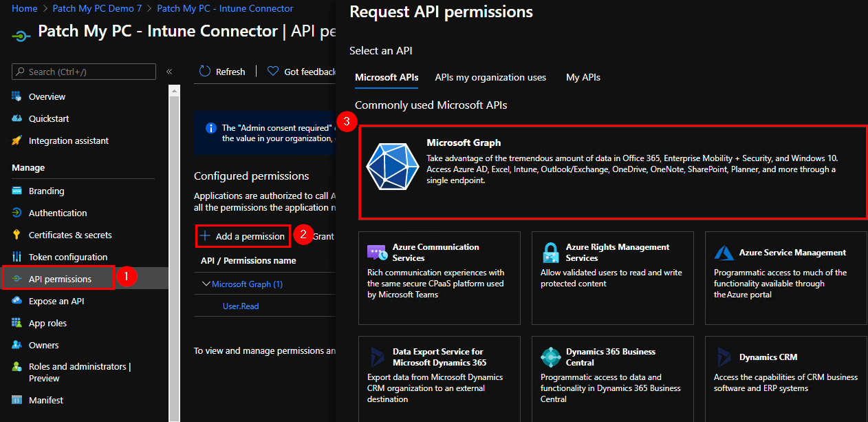Click the Commonly used Microsoft APIs heading
Screen dimensions: 868x422
pyautogui.click(x=431, y=105)
